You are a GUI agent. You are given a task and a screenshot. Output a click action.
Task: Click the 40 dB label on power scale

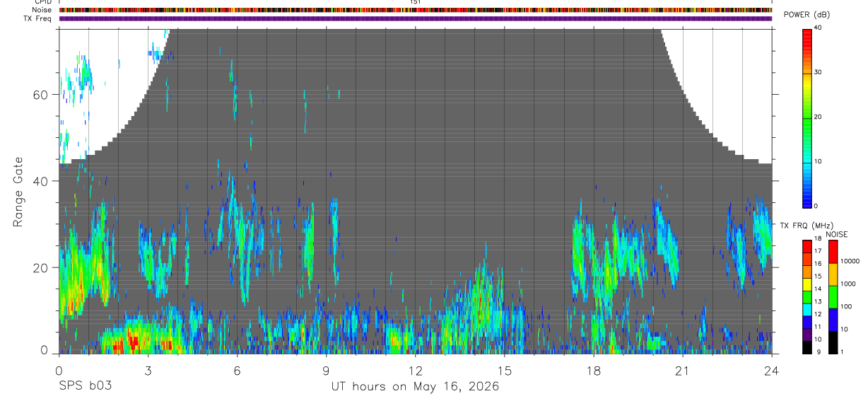coord(819,28)
